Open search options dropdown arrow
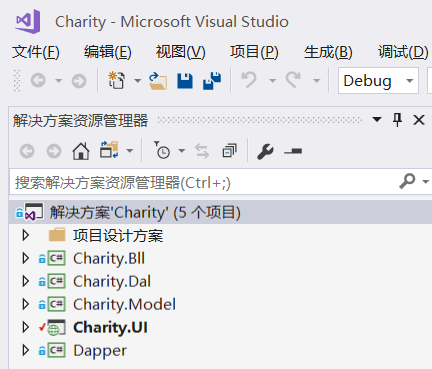Screen dimensions: 432x369 click(x=425, y=182)
